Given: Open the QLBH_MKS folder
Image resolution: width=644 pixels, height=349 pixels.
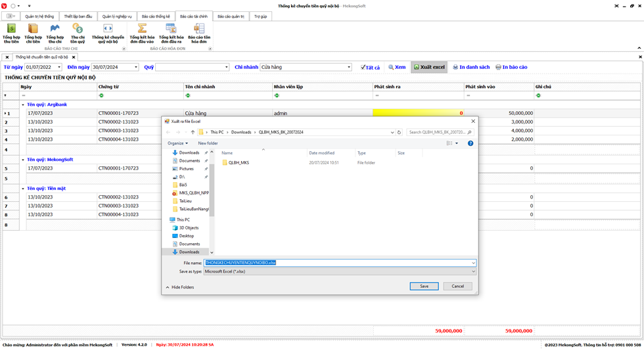Looking at the screenshot, I should tap(236, 162).
